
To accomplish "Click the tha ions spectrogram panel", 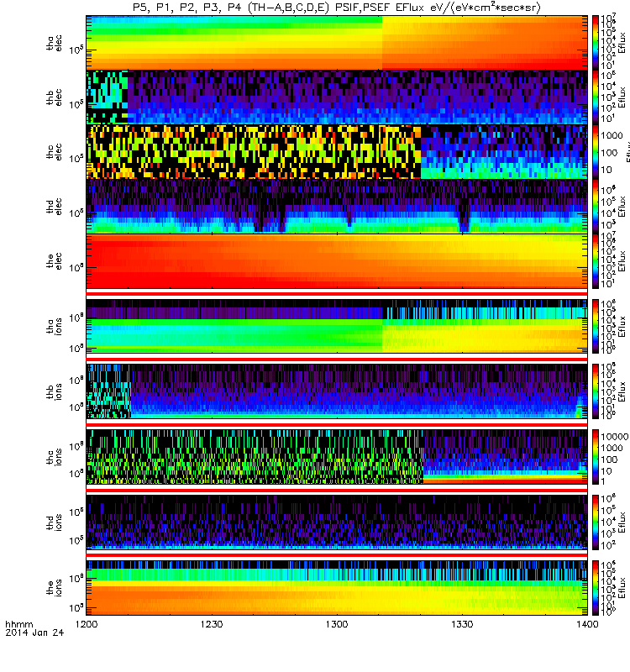I will click(337, 326).
